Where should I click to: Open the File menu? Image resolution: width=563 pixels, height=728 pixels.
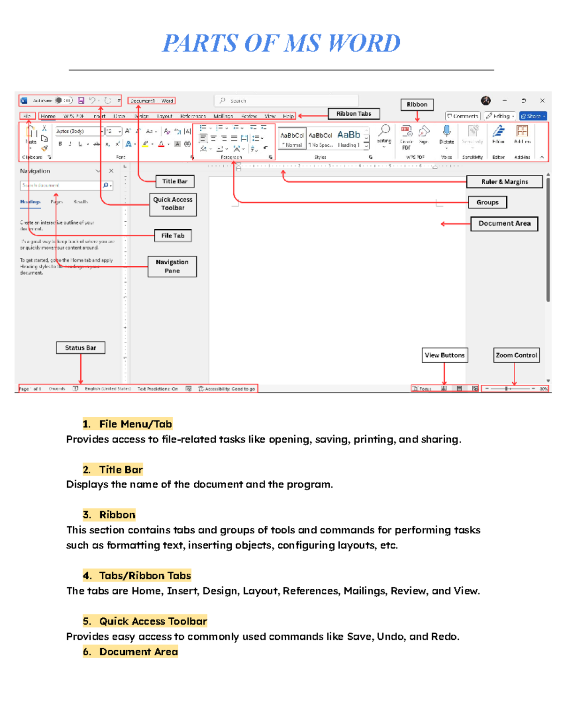pyautogui.click(x=27, y=116)
